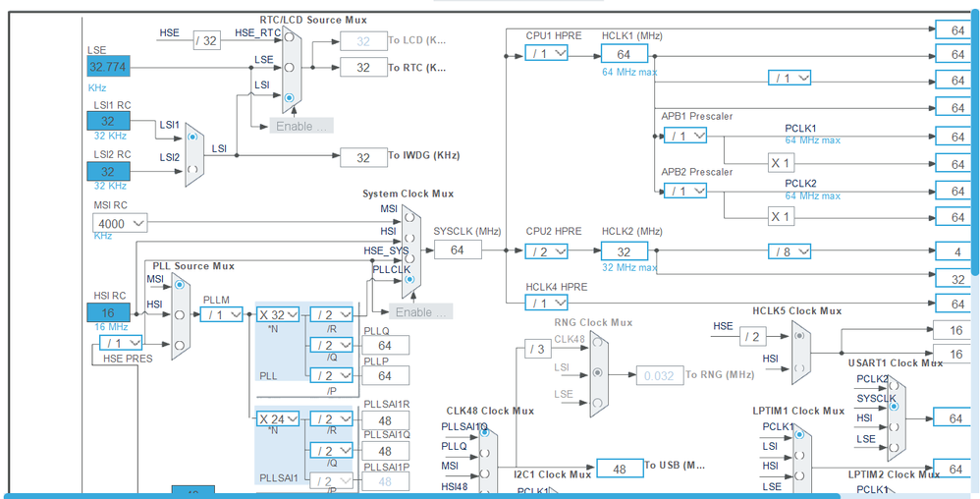Open the PLLM /1 divider dropdown
Image resolution: width=980 pixels, height=499 pixels.
pyautogui.click(x=221, y=314)
